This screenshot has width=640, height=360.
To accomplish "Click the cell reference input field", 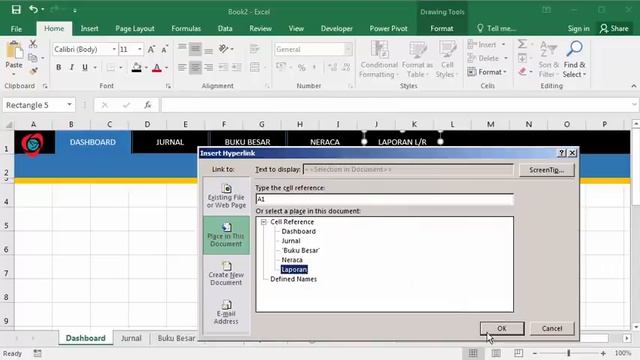I will click(384, 199).
